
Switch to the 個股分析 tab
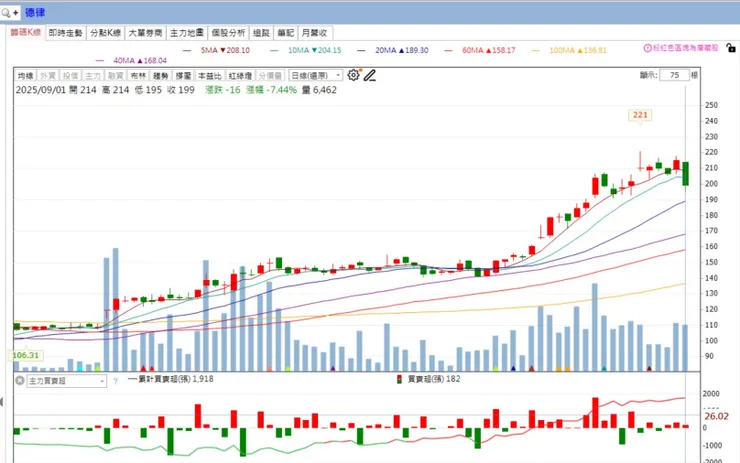point(228,33)
